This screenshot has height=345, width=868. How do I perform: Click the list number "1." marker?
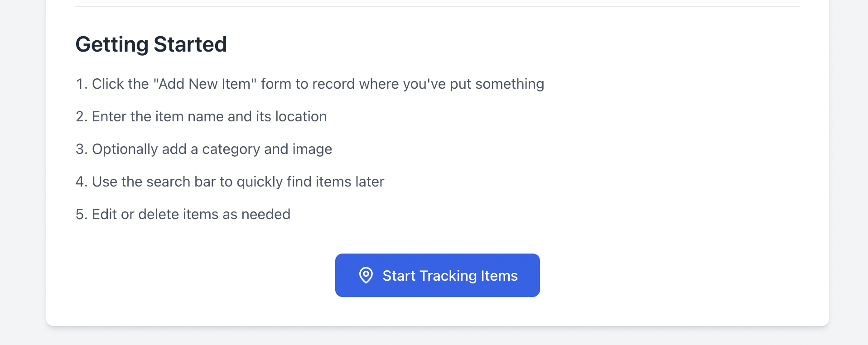coord(81,84)
